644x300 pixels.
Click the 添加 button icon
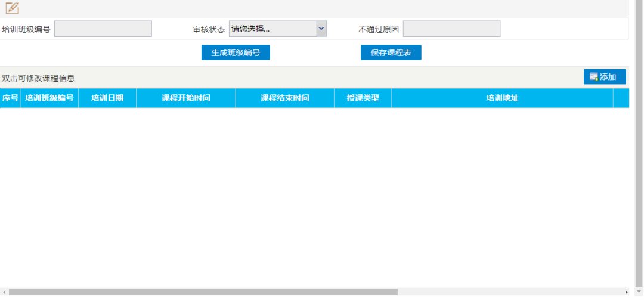tap(594, 77)
